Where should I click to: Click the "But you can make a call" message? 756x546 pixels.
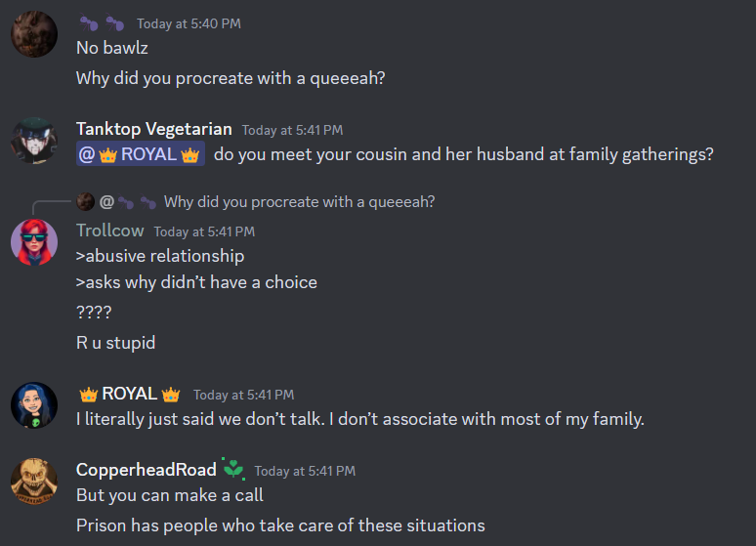tap(170, 495)
